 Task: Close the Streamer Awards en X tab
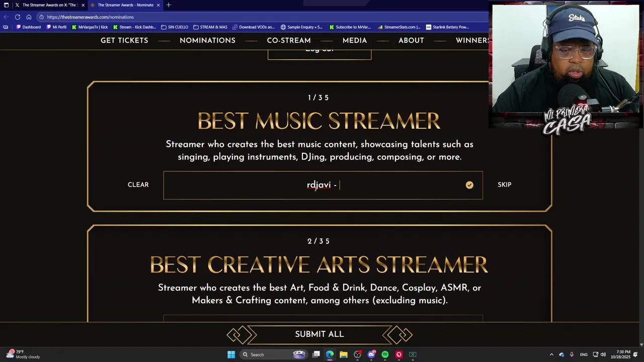pos(83,5)
